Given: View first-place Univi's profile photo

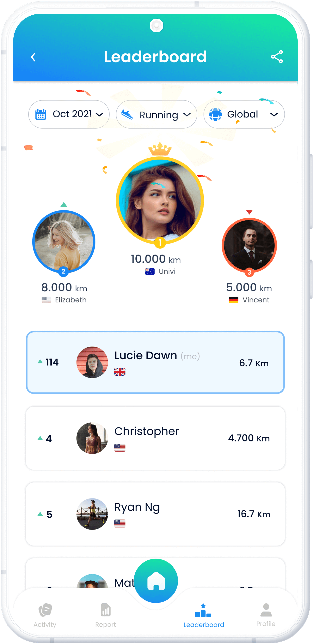Looking at the screenshot, I should click(x=160, y=201).
